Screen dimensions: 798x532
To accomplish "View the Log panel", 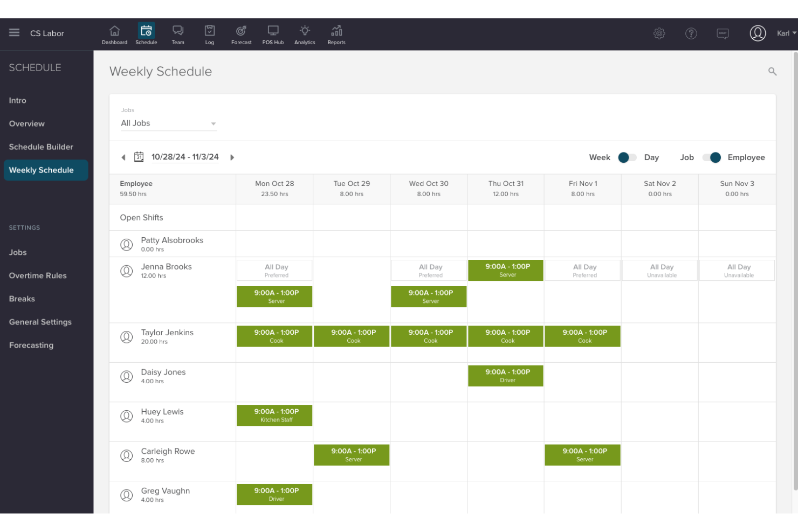I will coord(209,33).
